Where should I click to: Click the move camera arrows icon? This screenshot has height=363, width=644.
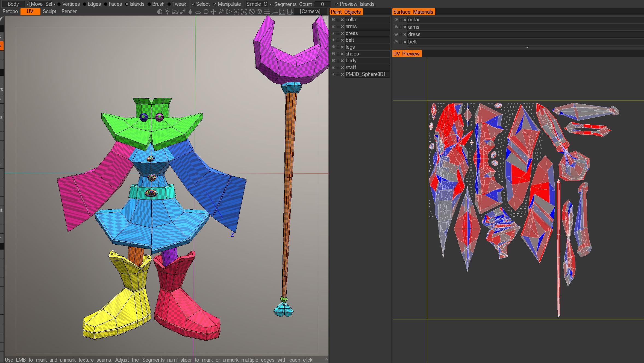[213, 12]
